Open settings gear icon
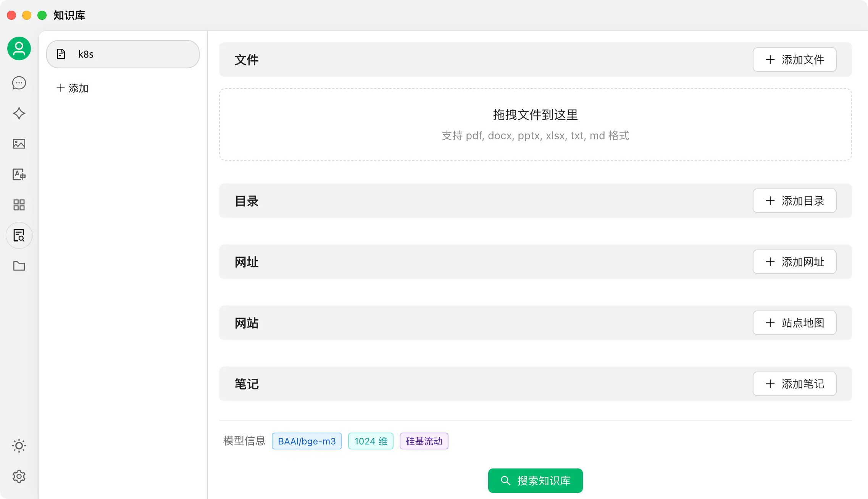The image size is (868, 499). click(19, 476)
